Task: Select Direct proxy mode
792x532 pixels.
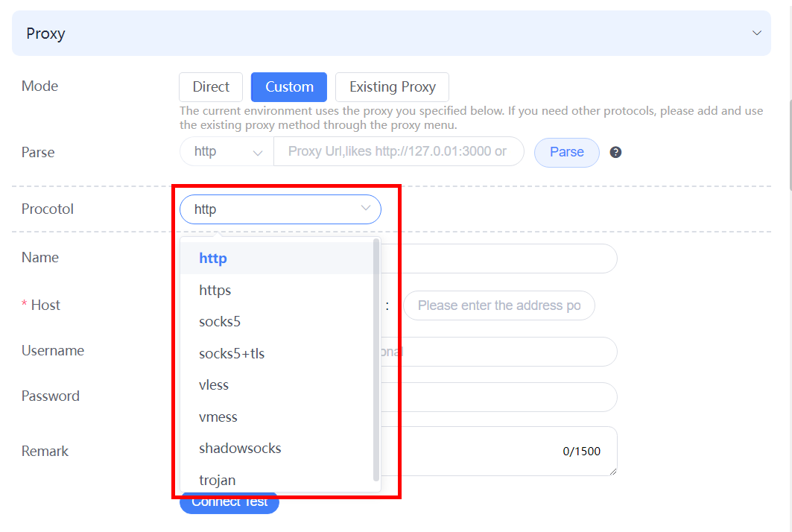Action: 211,87
